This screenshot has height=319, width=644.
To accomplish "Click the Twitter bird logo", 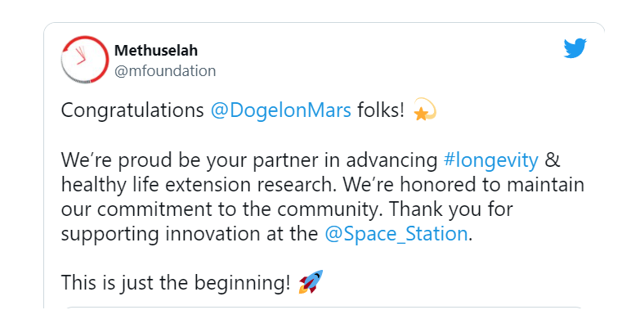I will point(575,48).
